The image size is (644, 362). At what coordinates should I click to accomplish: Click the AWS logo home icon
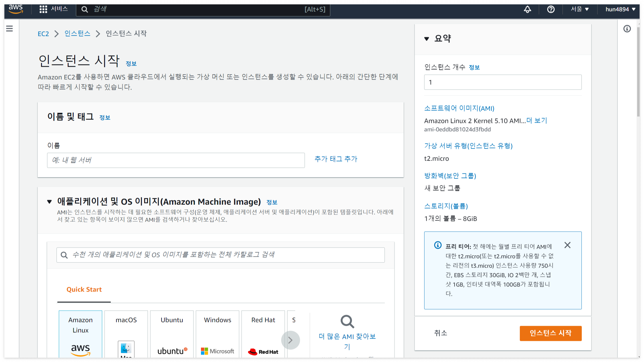16,9
